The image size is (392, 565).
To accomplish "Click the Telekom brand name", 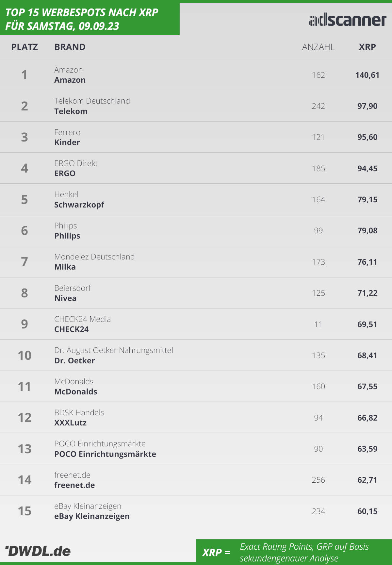I will 71,111.
